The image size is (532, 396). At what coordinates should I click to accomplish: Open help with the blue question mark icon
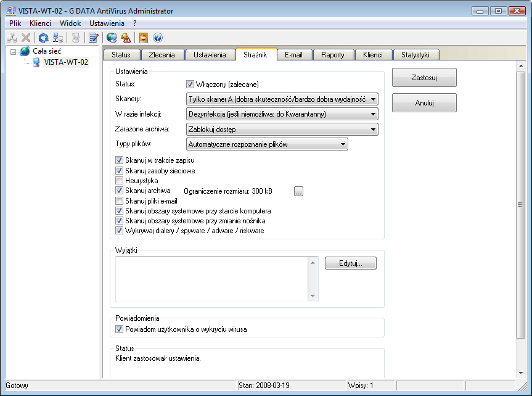[157, 38]
